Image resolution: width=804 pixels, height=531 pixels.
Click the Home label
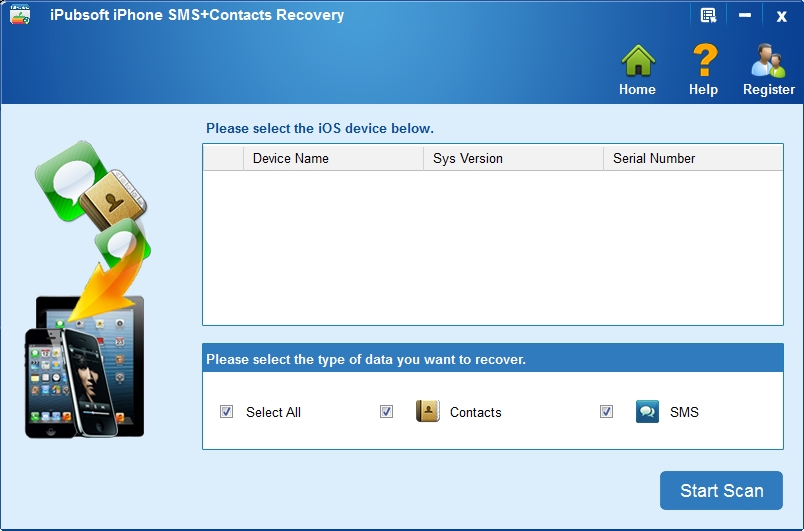(637, 89)
